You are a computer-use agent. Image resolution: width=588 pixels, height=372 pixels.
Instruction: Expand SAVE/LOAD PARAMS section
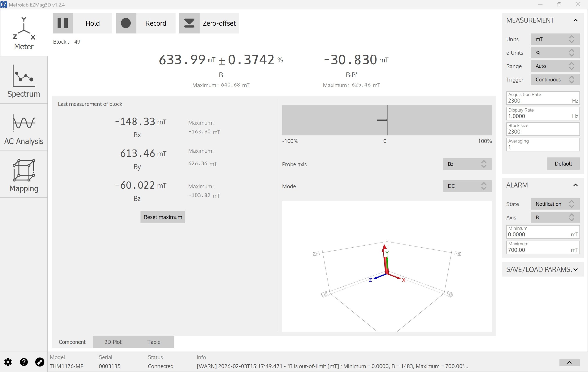(x=575, y=269)
